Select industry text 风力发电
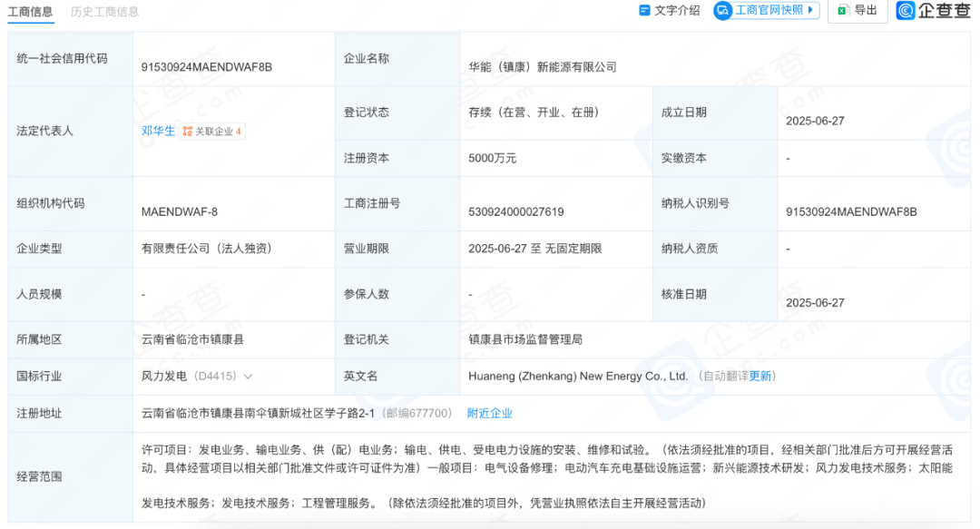The width and height of the screenshot is (980, 529). pyautogui.click(x=163, y=376)
